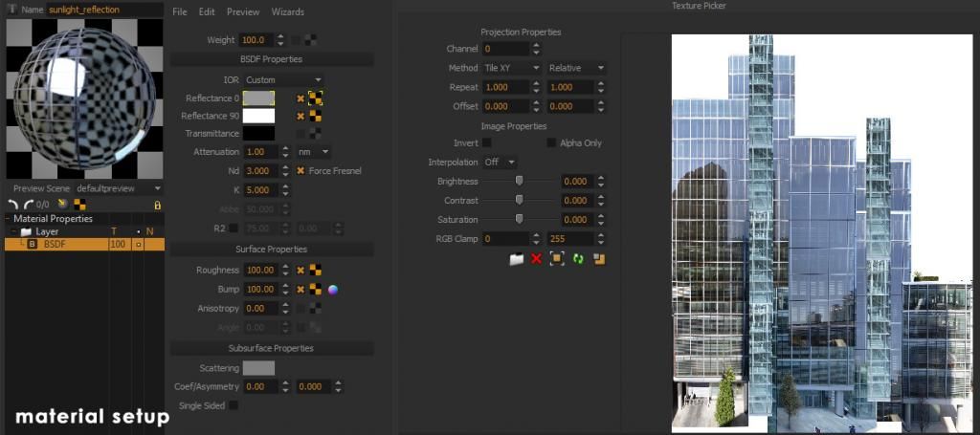This screenshot has height=435, width=980.
Task: Open the Roughness texture map icon
Action: 316,271
